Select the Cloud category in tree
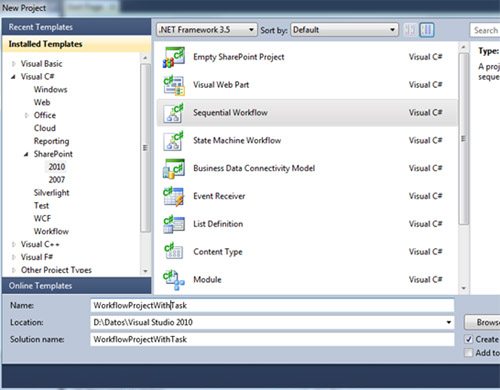 click(45, 128)
